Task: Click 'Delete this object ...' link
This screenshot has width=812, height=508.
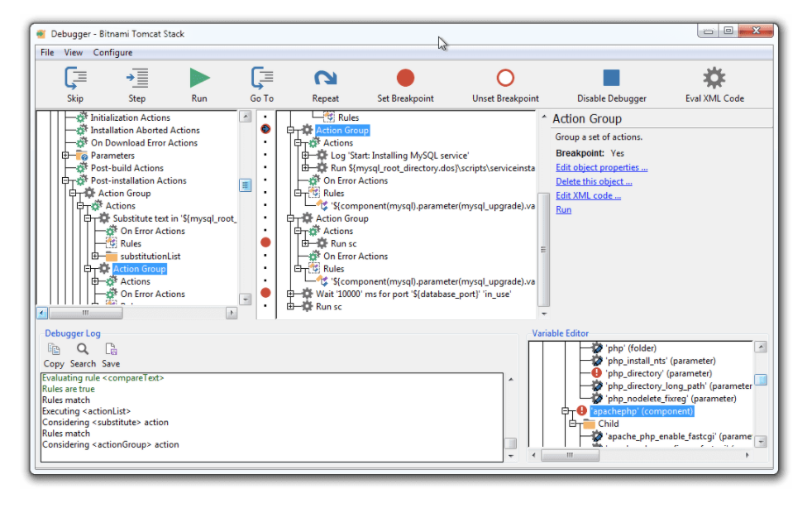Action: (x=594, y=181)
